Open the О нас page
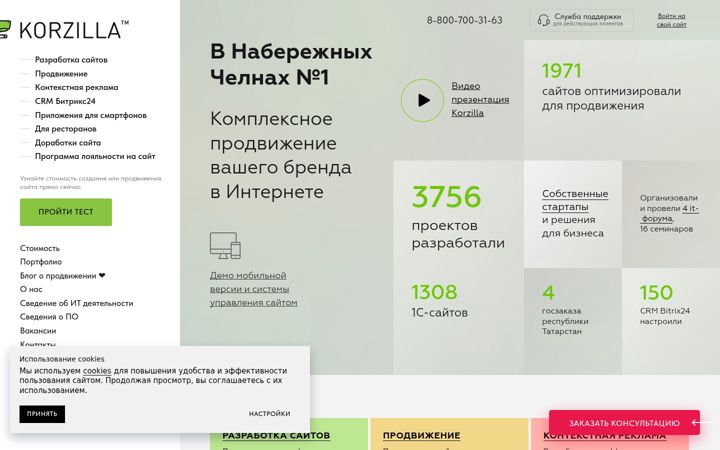Screen dimensions: 720x450 click(31, 289)
